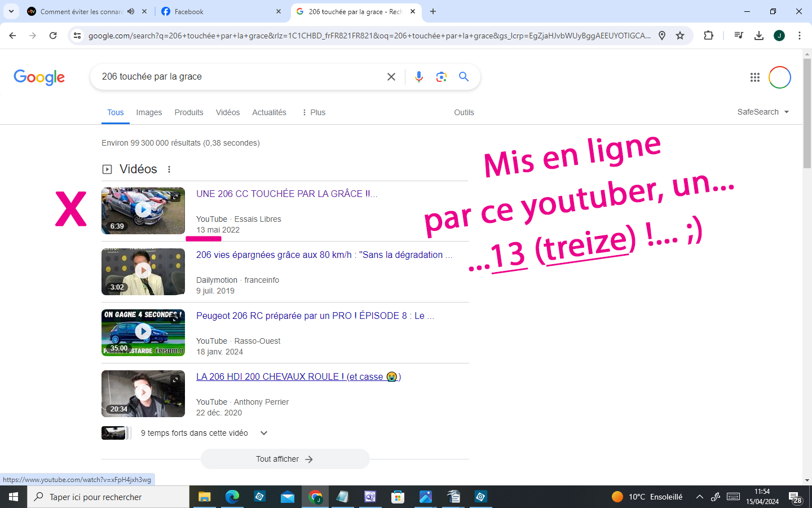Screen dimensions: 812x508
Task: Open Mail app from taskbar
Action: [287, 497]
